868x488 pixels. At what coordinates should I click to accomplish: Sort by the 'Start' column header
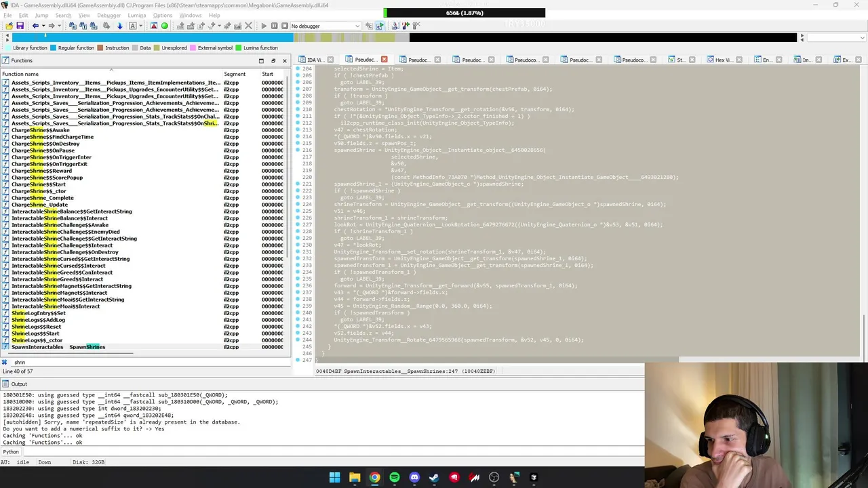[x=273, y=74]
